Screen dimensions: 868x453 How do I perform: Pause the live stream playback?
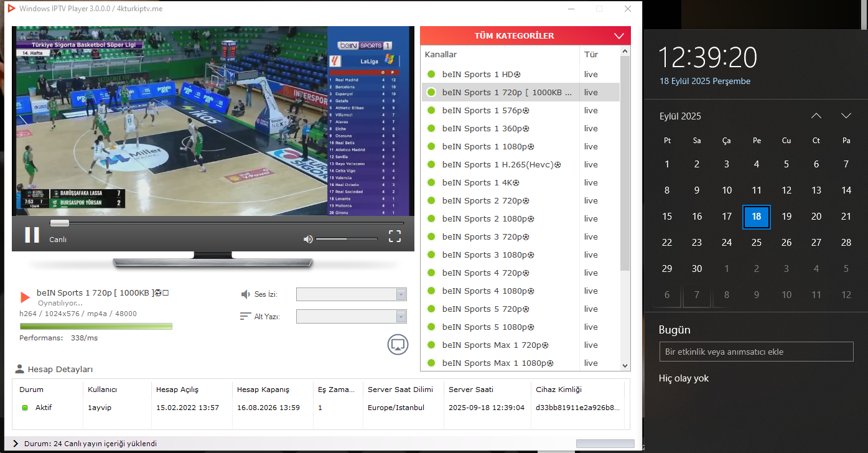tap(32, 235)
